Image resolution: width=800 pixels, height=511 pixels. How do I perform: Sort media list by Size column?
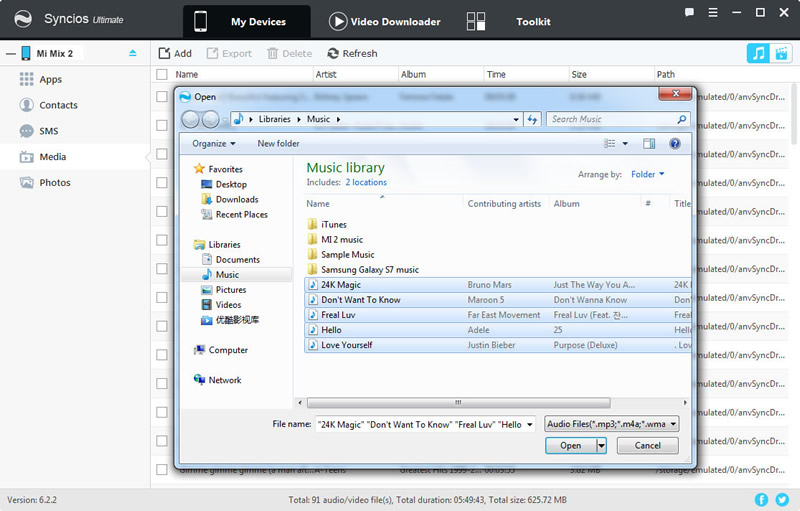(579, 74)
